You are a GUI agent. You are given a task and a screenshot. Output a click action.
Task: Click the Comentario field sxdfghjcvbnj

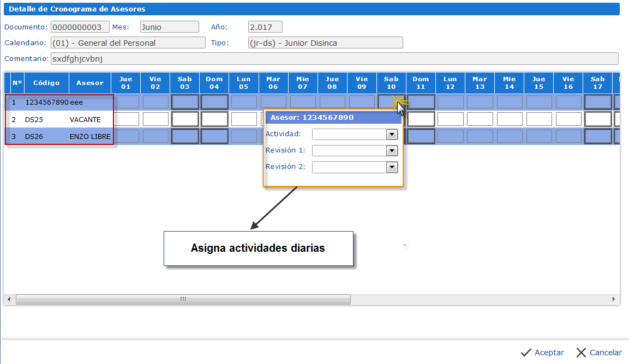[334, 58]
